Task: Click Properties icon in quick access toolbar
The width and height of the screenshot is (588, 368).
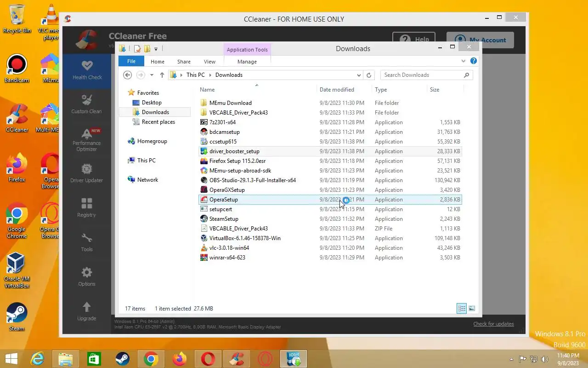Action: (x=137, y=49)
